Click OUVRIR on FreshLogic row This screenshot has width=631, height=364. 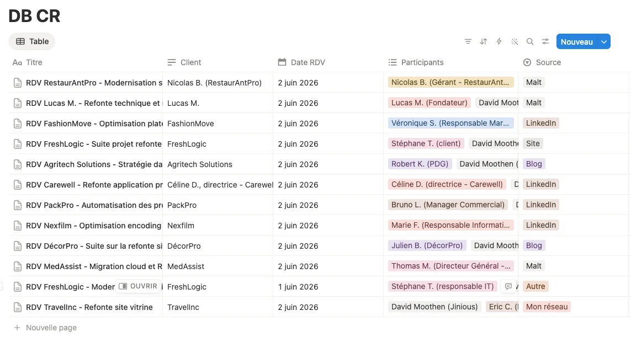pos(138,286)
